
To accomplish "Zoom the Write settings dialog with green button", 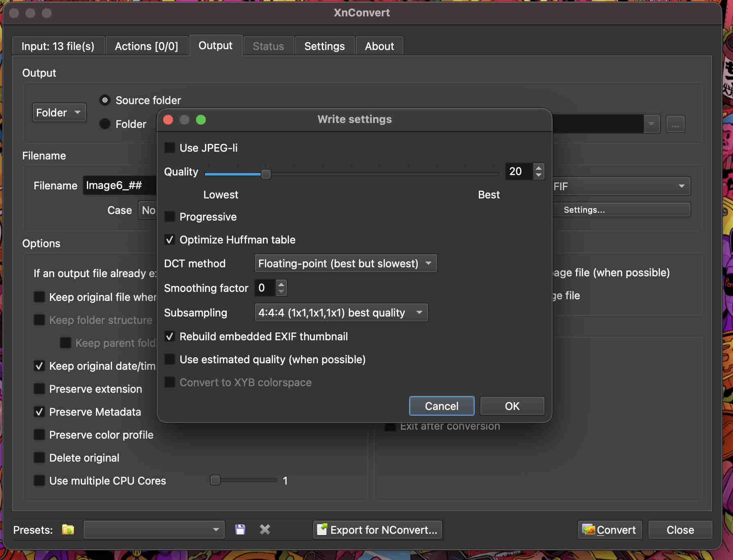I will (201, 120).
